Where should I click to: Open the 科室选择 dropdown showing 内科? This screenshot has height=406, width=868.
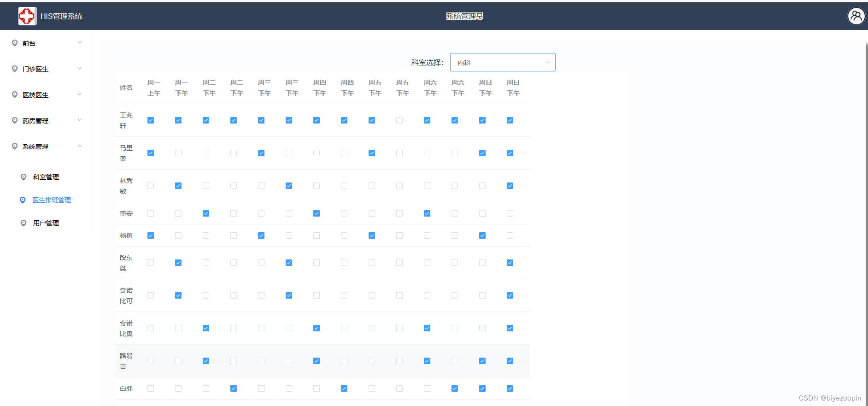click(503, 62)
